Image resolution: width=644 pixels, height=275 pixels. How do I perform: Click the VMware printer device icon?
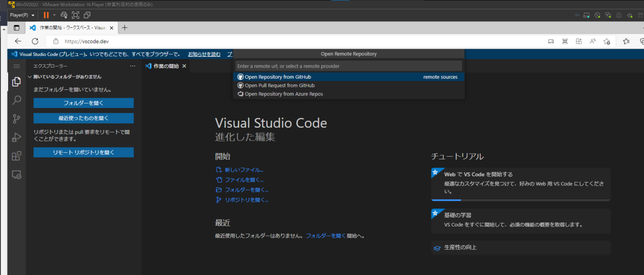point(619,15)
